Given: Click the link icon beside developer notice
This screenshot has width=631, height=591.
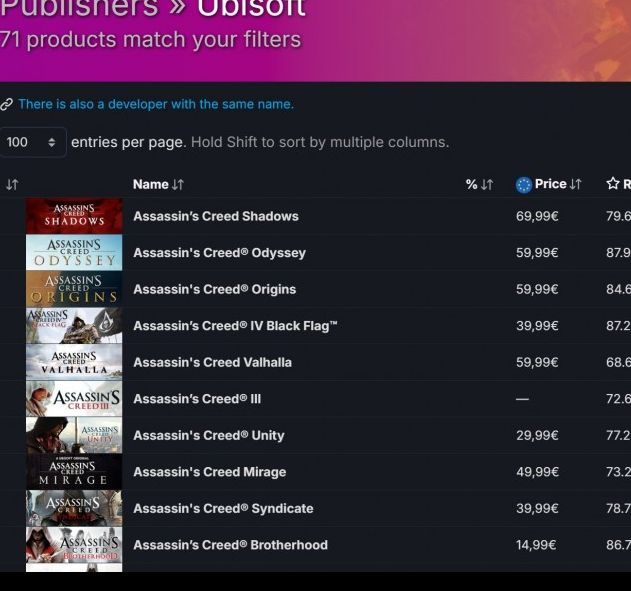Looking at the screenshot, I should [6, 105].
